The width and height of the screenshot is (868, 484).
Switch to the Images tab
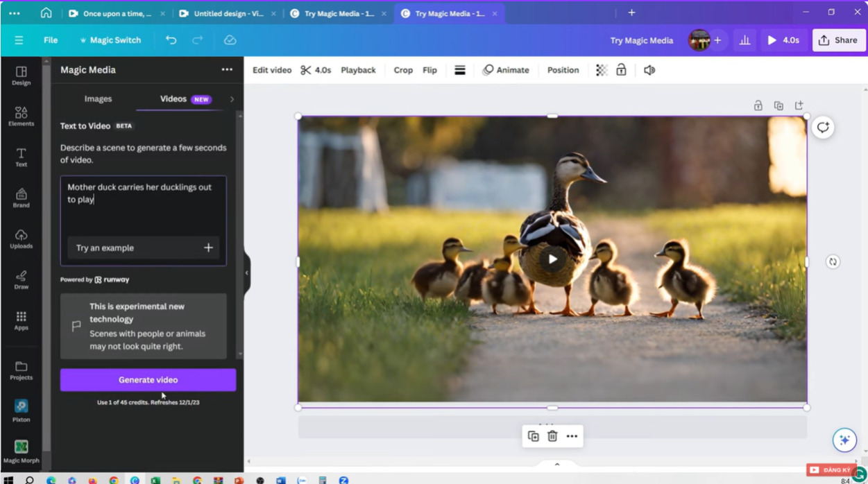[98, 99]
